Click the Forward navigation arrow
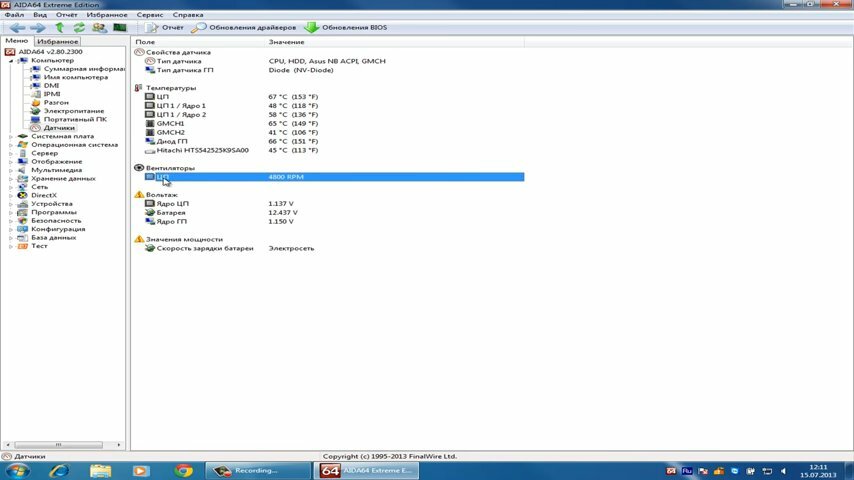 [38, 27]
